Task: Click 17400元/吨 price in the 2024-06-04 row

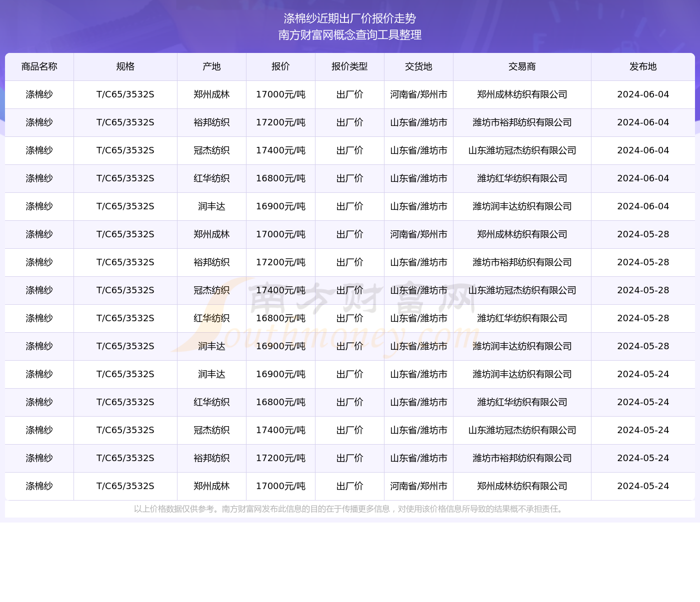Action: tap(280, 150)
